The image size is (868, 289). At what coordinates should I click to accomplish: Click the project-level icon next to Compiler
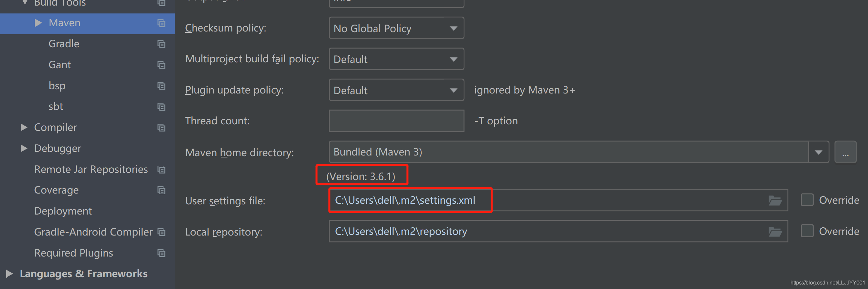[161, 128]
